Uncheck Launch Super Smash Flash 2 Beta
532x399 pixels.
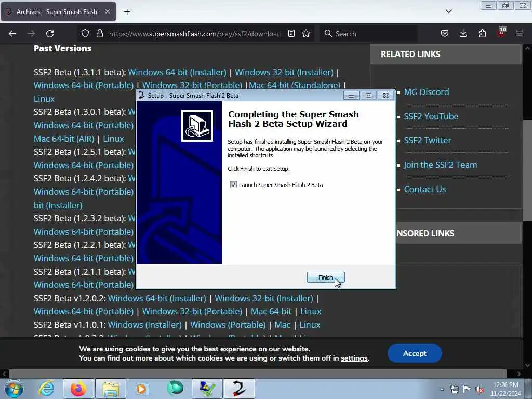(233, 184)
